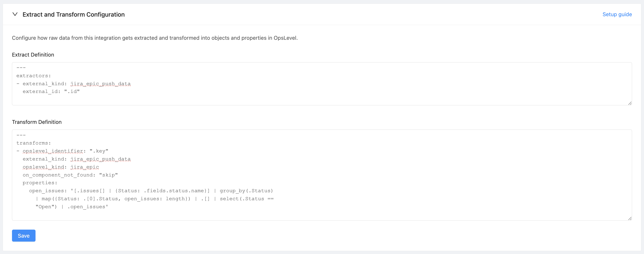Click the jira_epic opslevel_kind value
The width and height of the screenshot is (644, 254).
pyautogui.click(x=84, y=167)
